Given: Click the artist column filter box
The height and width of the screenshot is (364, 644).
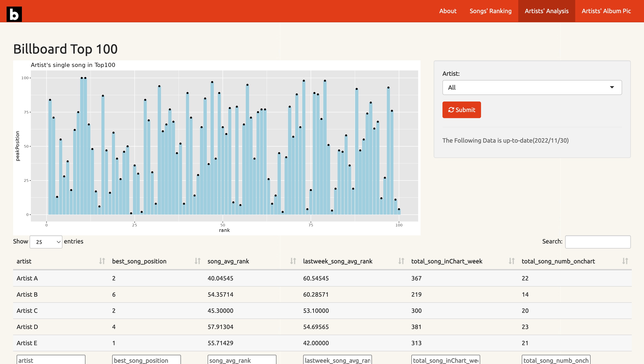Looking at the screenshot, I should click(51, 360).
